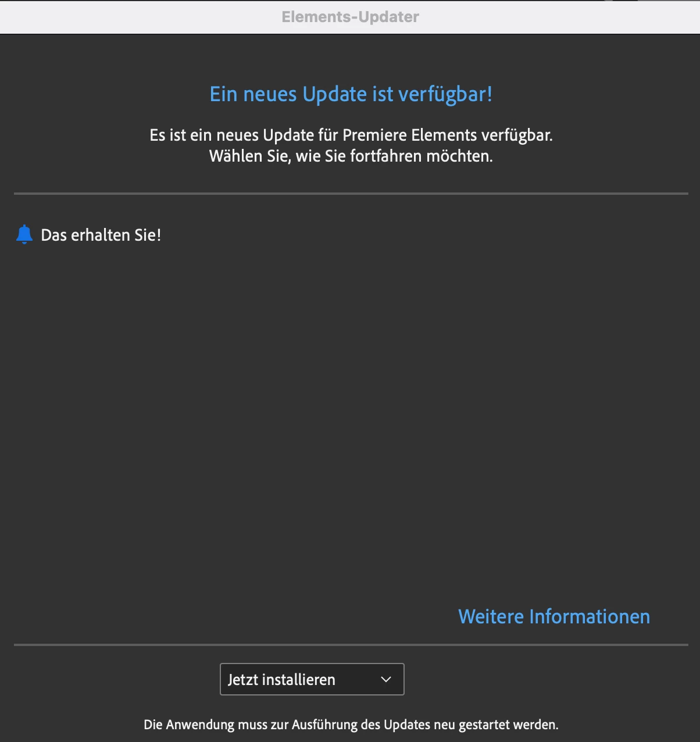The width and height of the screenshot is (700, 742).
Task: Click the text Wählen Sie, wie Sie fortfahren möchten.
Action: coord(351,156)
